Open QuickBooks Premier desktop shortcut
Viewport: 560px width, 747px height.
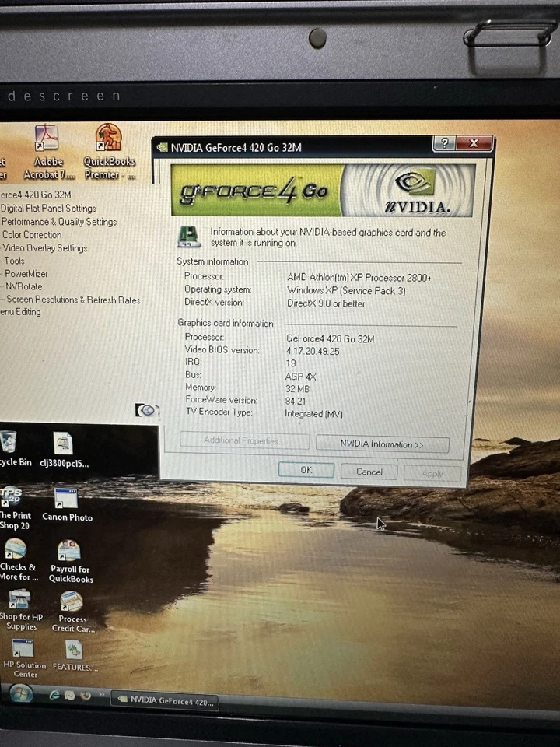(x=109, y=152)
